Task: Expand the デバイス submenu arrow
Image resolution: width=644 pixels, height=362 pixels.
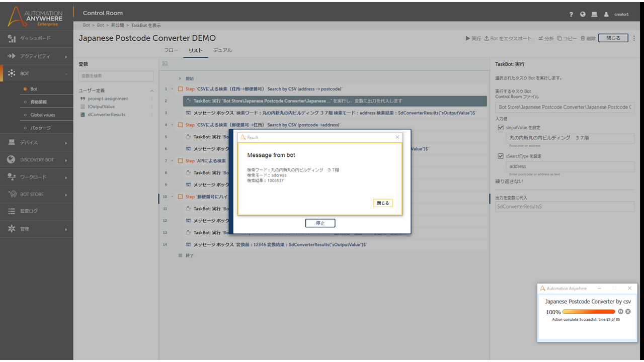Action: click(66, 143)
